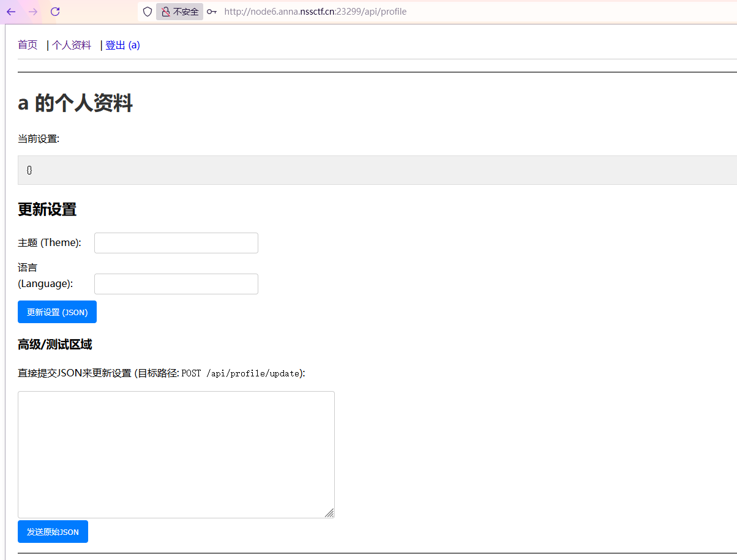
Task: Click the browser back arrow
Action: (11, 12)
